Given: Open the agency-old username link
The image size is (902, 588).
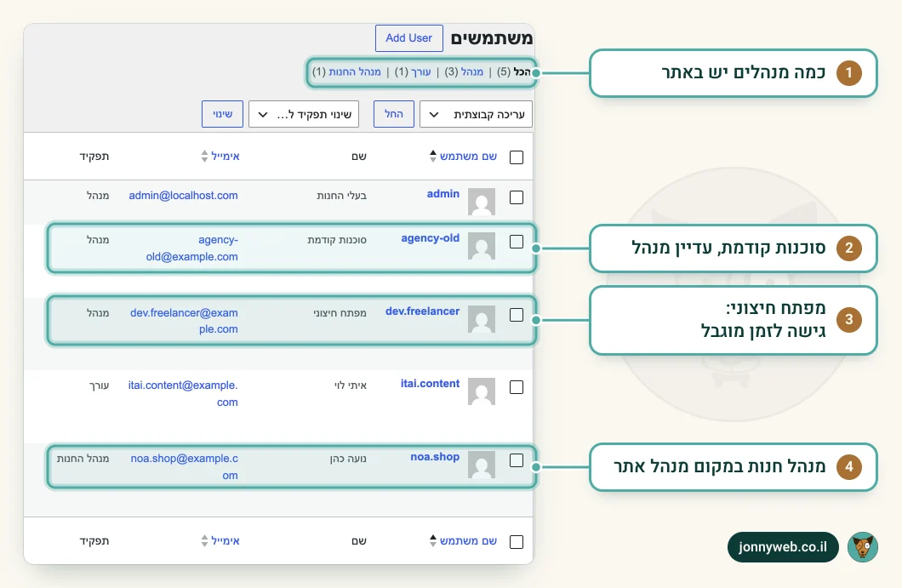Looking at the screenshot, I should [431, 238].
